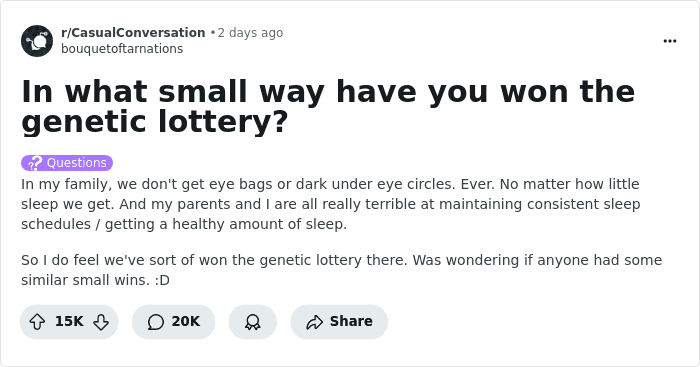This screenshot has width=700, height=367.
Task: Upvote the genetic lottery post
Action: [37, 321]
